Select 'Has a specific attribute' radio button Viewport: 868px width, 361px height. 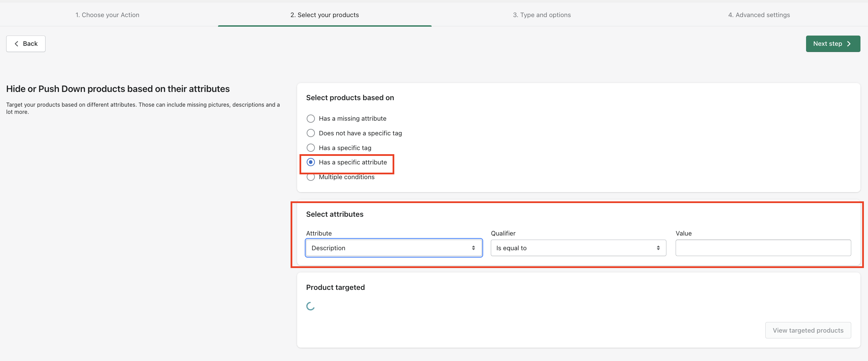(x=311, y=162)
